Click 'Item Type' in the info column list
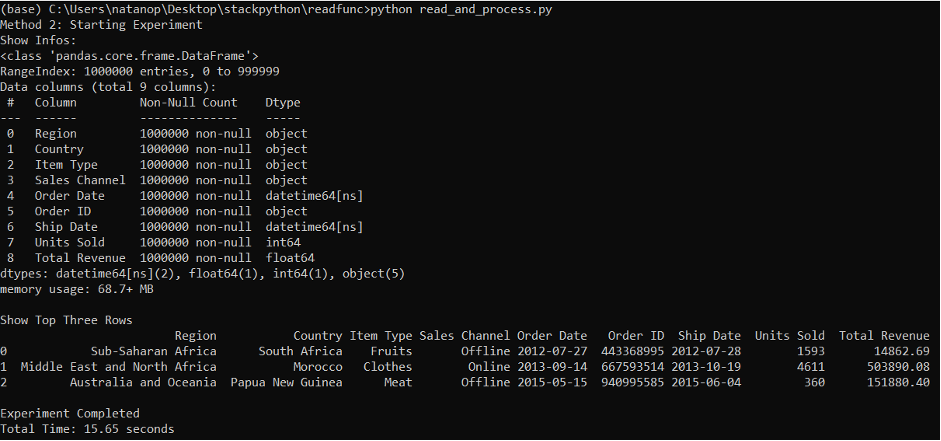Viewport: 941px width, 441px height. click(x=66, y=165)
